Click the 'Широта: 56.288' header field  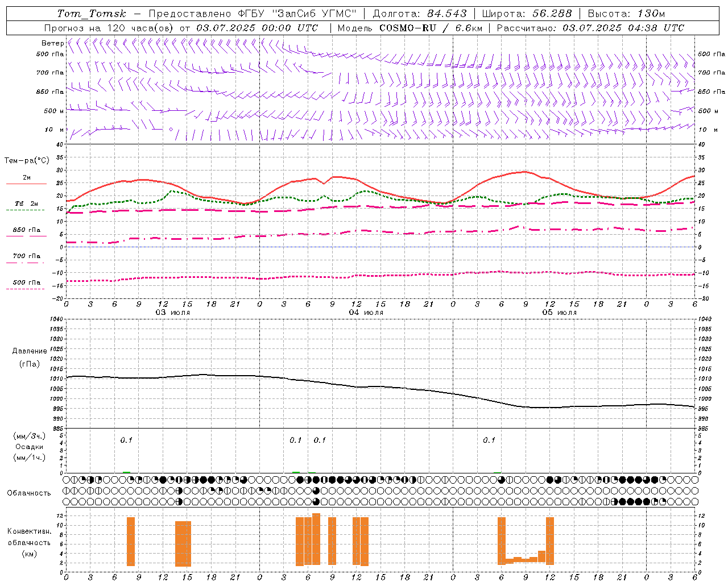[527, 14]
